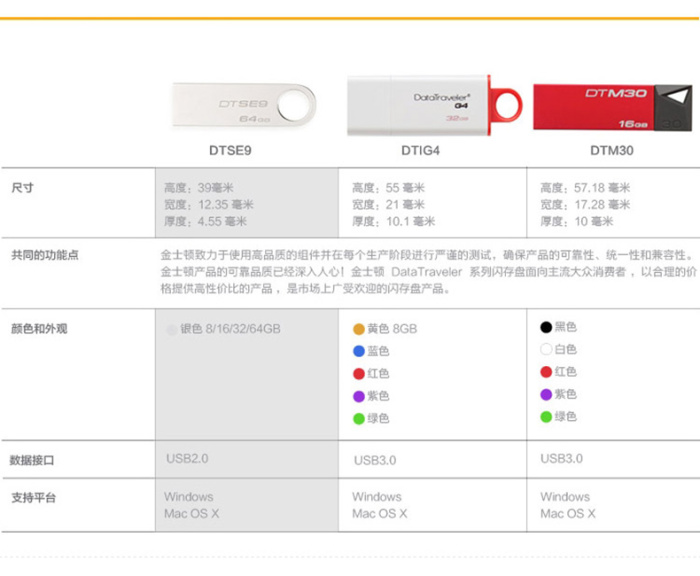Select the DTIG4 product name
Viewport: 700px width, 576px height.
pyautogui.click(x=421, y=150)
